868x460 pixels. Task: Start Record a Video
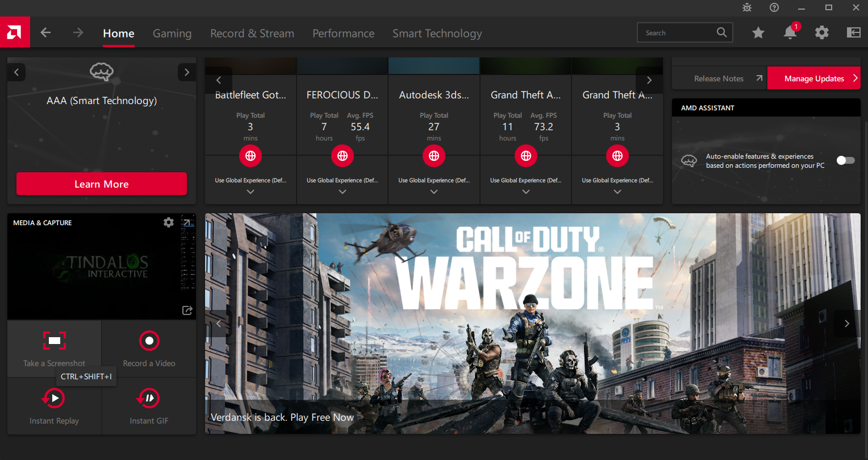(x=149, y=349)
